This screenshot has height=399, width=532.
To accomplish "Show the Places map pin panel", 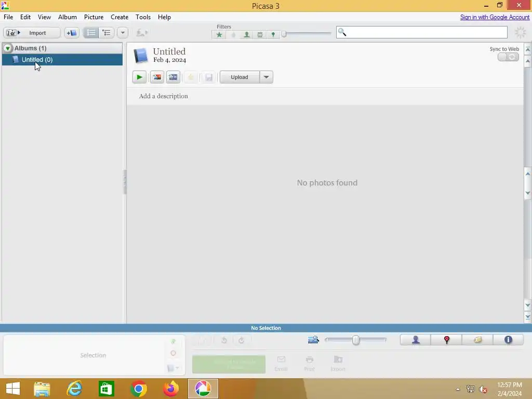I will [446, 340].
